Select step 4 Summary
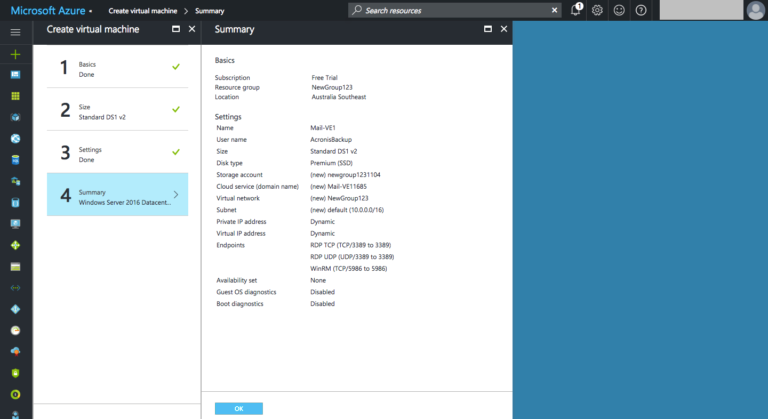This screenshot has width=768, height=419. pos(118,195)
